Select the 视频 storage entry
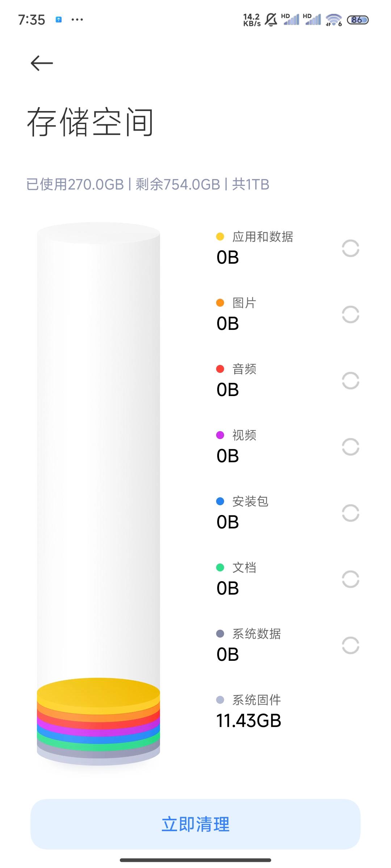Image resolution: width=391 pixels, height=868 pixels. tap(288, 447)
